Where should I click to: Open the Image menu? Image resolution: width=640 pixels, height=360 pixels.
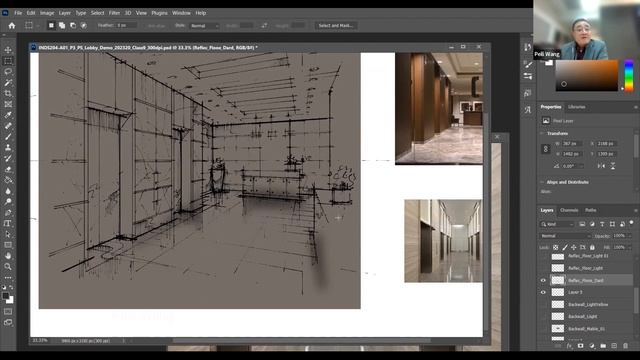(47, 13)
